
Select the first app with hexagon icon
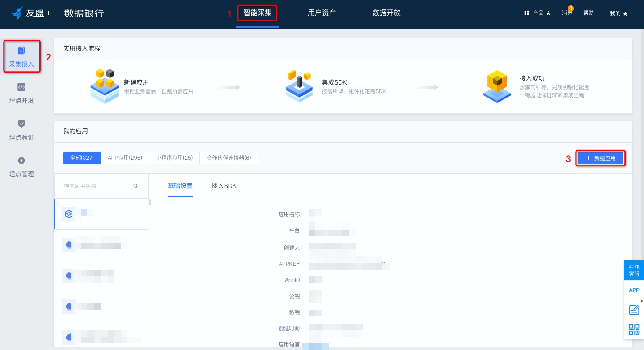(x=102, y=214)
